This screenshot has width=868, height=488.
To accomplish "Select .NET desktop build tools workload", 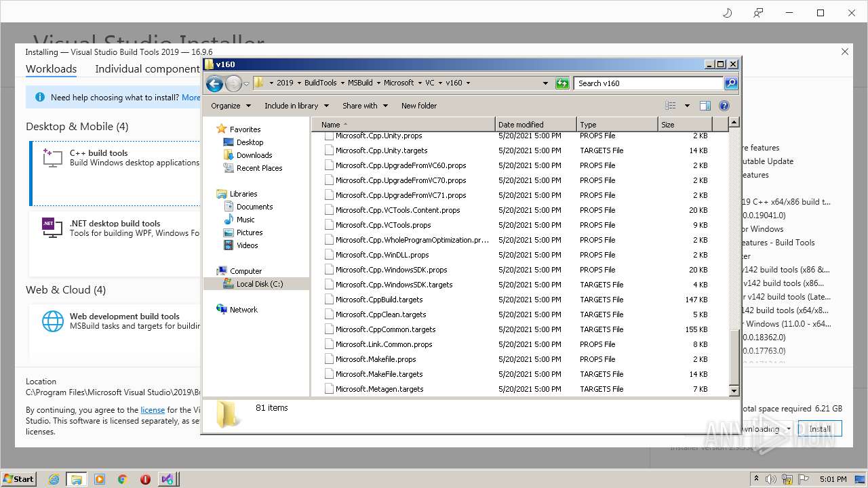I will (x=115, y=244).
